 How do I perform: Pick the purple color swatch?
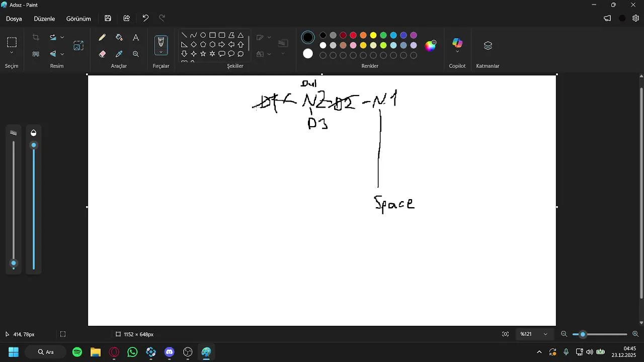tap(414, 35)
